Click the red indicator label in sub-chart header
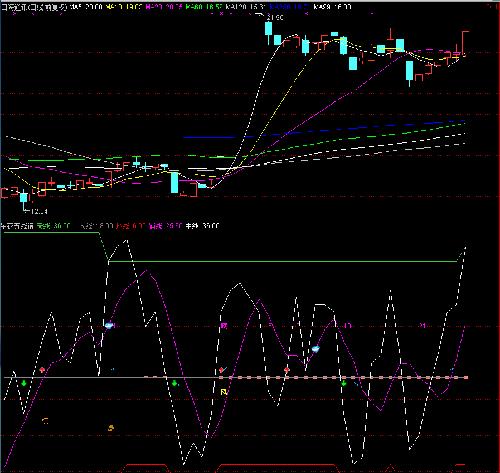The image size is (500, 473). [130, 226]
